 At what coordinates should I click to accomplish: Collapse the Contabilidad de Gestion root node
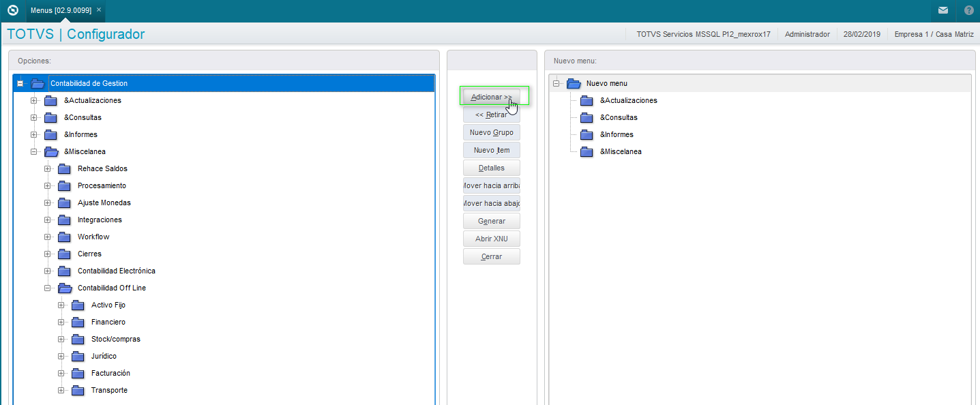(20, 83)
